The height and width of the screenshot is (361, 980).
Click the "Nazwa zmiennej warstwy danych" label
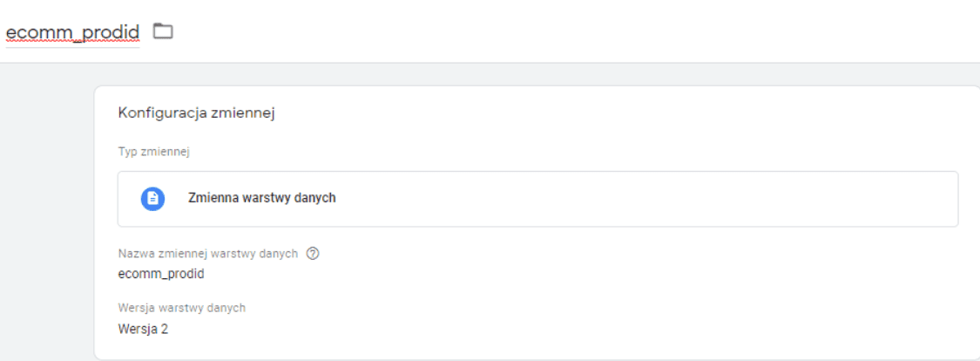click(207, 254)
